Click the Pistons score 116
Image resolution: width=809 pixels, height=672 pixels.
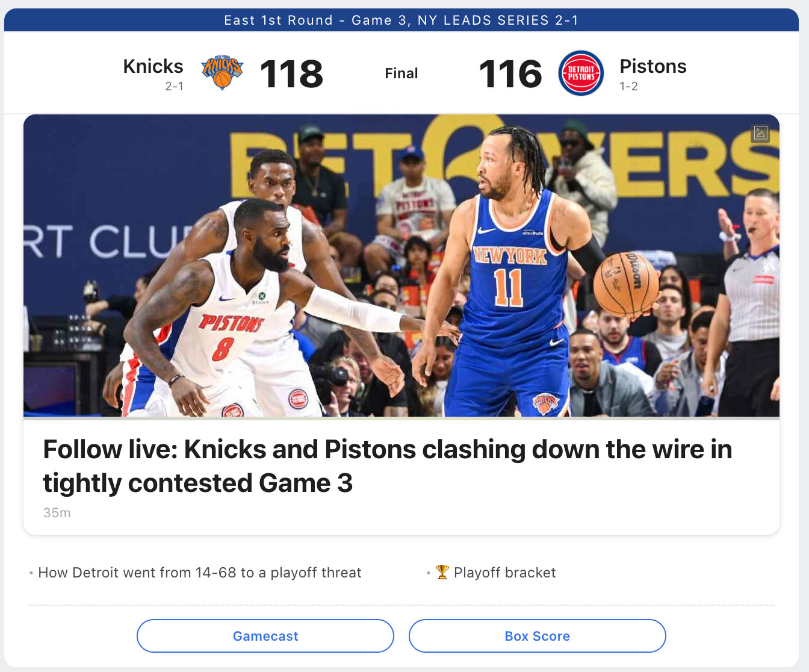click(510, 73)
